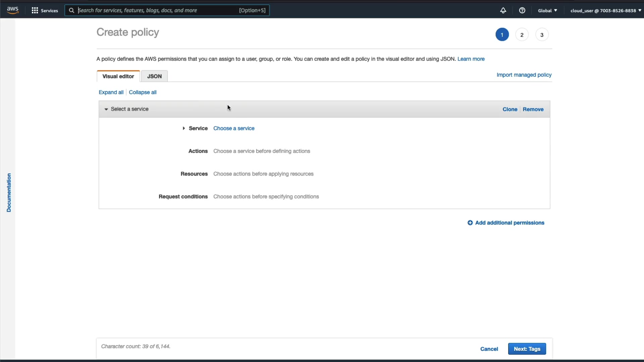Click the search magnifier icon
Screen dimensions: 644x362
[x=71, y=10]
